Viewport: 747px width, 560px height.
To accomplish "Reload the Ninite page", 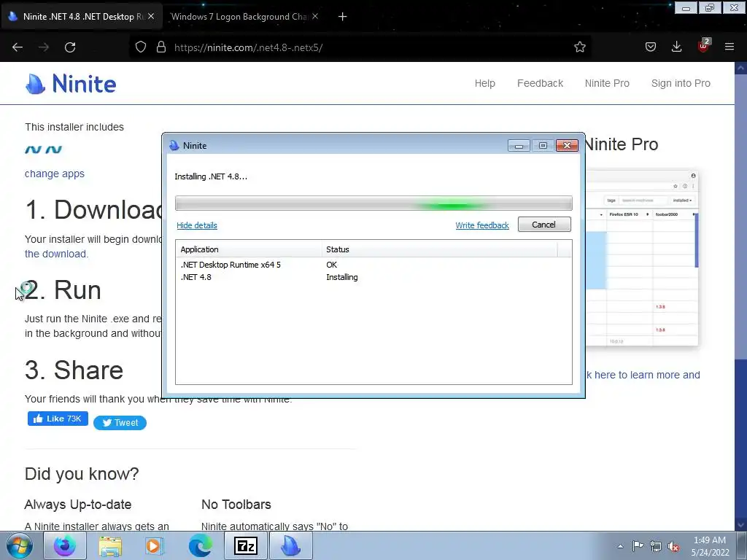I will point(70,47).
